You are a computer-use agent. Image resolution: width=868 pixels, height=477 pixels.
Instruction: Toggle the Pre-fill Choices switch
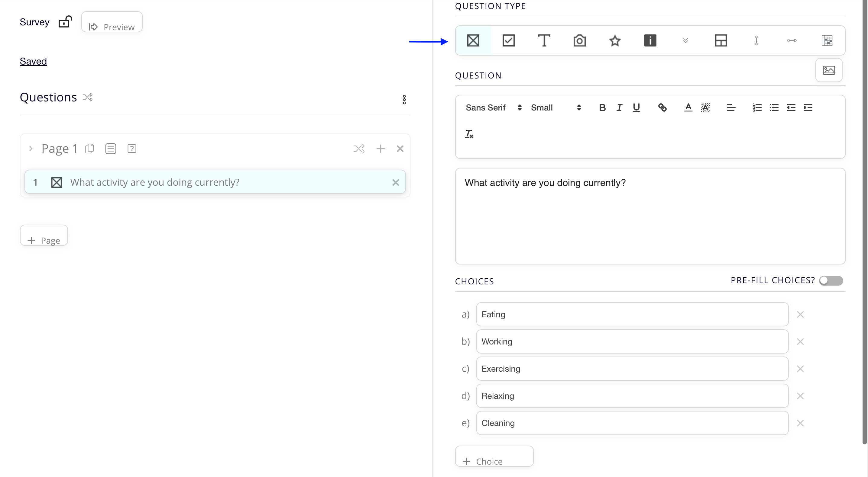coord(831,280)
